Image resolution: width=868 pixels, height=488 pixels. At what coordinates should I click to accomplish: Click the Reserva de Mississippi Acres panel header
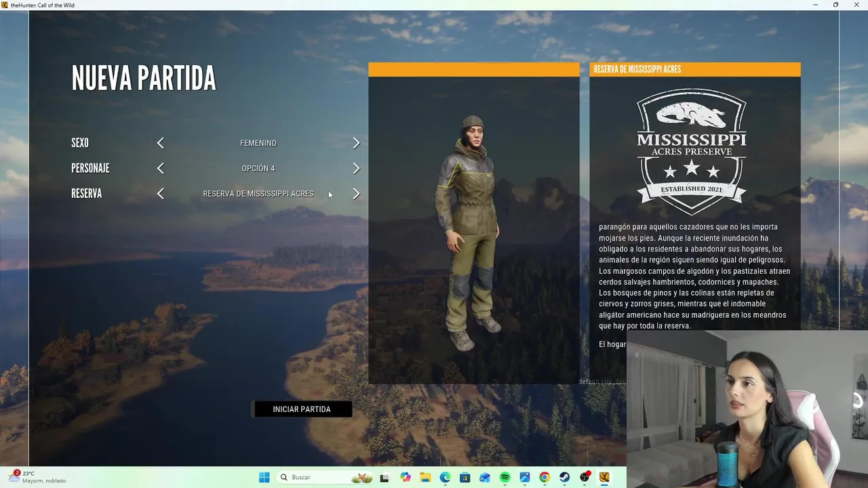click(x=695, y=69)
